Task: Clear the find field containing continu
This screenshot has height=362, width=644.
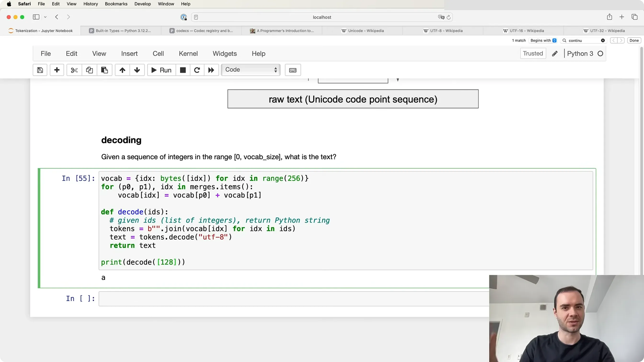Action: coord(603,40)
